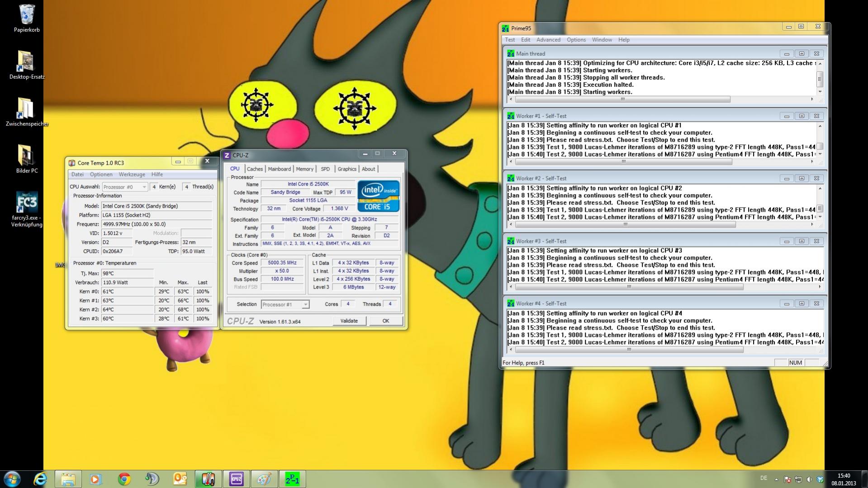Image resolution: width=868 pixels, height=488 pixels.
Task: Click the DE language indicator in taskbar
Action: tap(764, 479)
